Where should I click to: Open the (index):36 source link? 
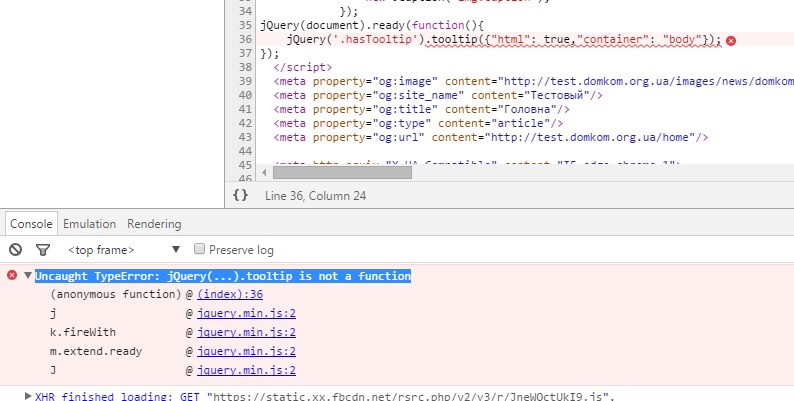(x=229, y=295)
